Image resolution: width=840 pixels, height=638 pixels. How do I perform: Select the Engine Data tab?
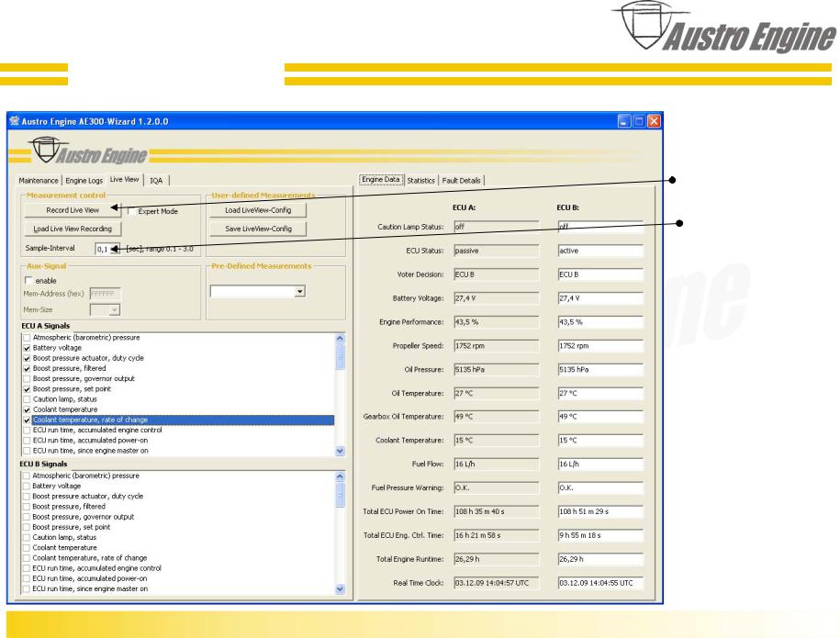coord(381,179)
